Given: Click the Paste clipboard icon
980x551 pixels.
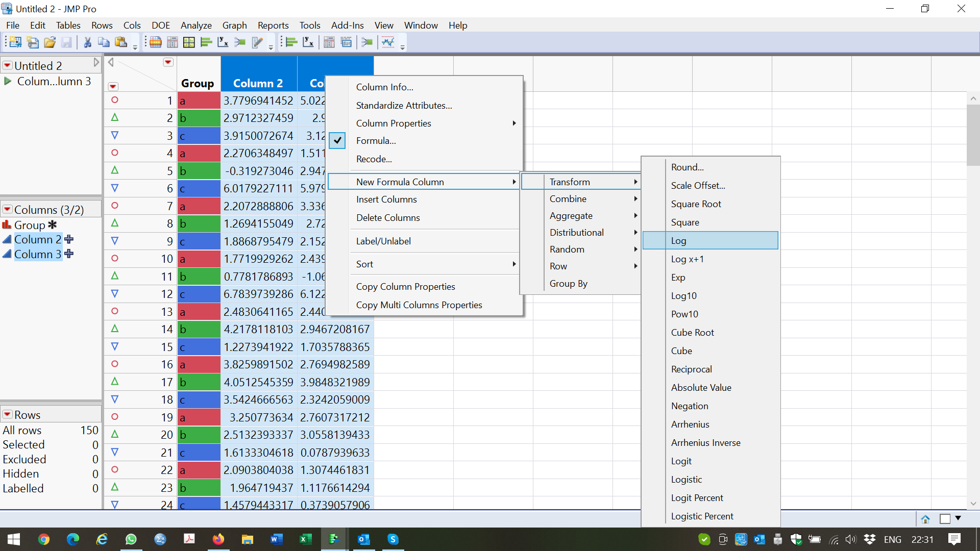Looking at the screenshot, I should [x=121, y=42].
